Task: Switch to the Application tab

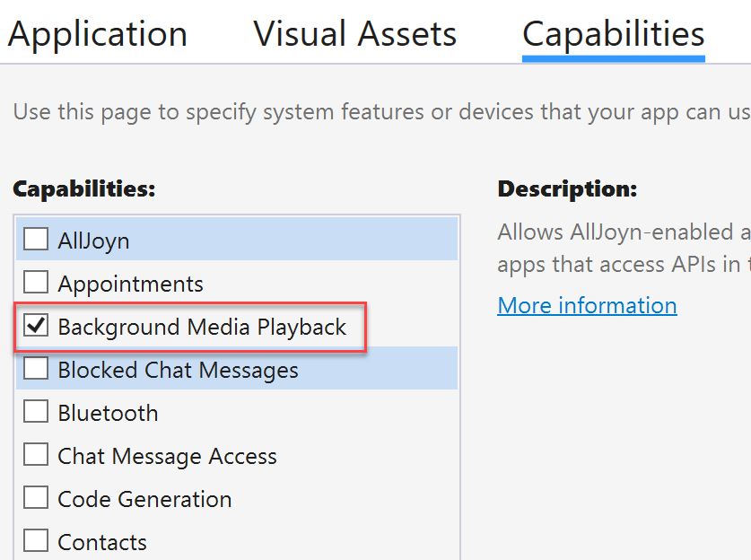Action: pyautogui.click(x=98, y=34)
